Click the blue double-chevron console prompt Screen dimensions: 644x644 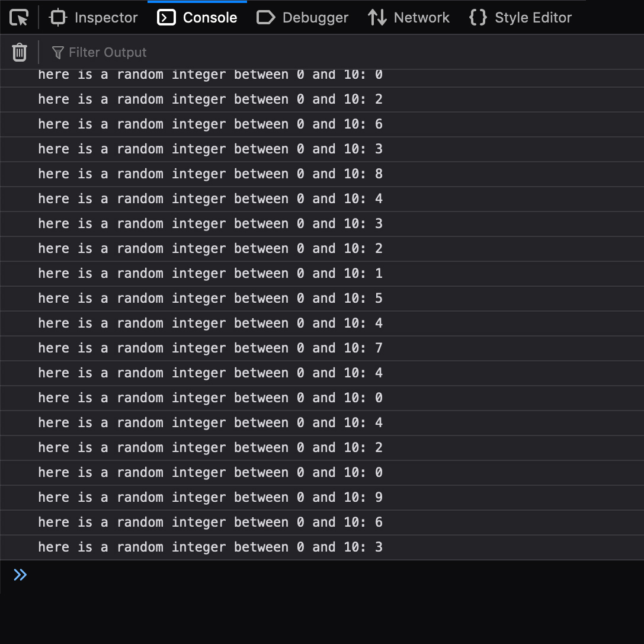(x=20, y=575)
